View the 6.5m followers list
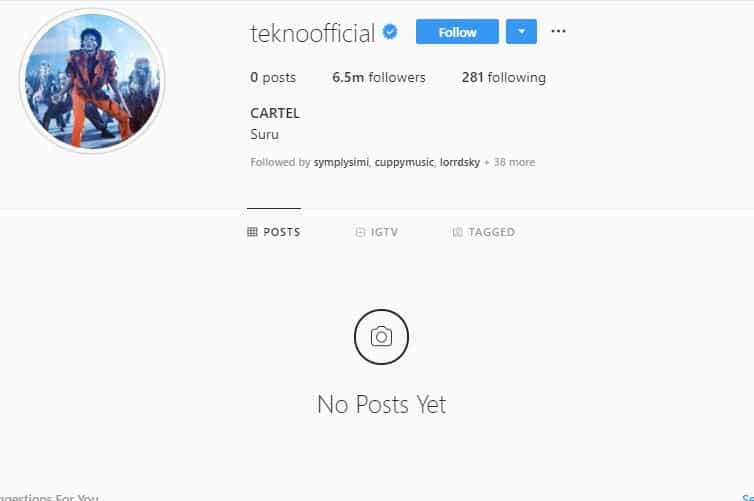Screen dimensions: 754x501 click(x=379, y=77)
